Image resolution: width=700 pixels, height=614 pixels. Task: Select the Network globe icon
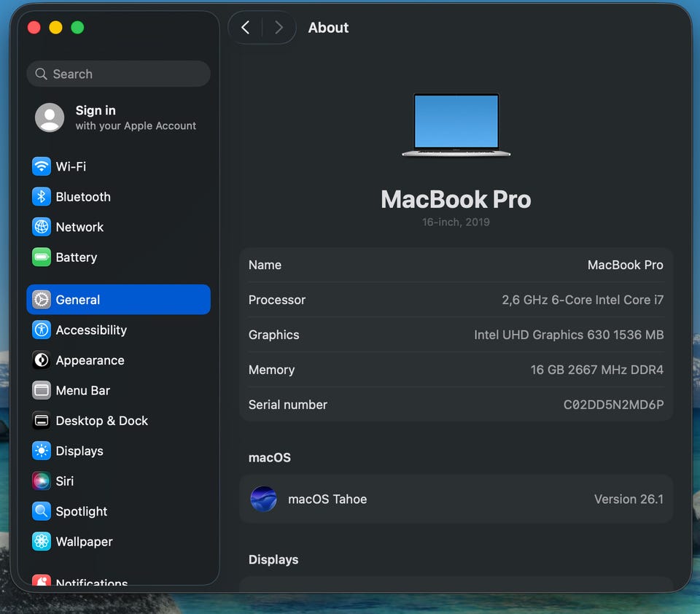click(42, 227)
